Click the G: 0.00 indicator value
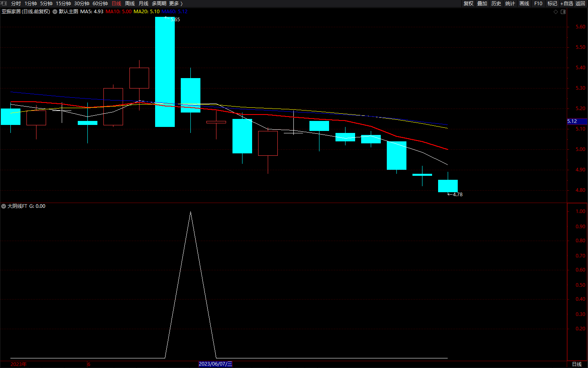The width and height of the screenshot is (588, 368). click(x=37, y=206)
